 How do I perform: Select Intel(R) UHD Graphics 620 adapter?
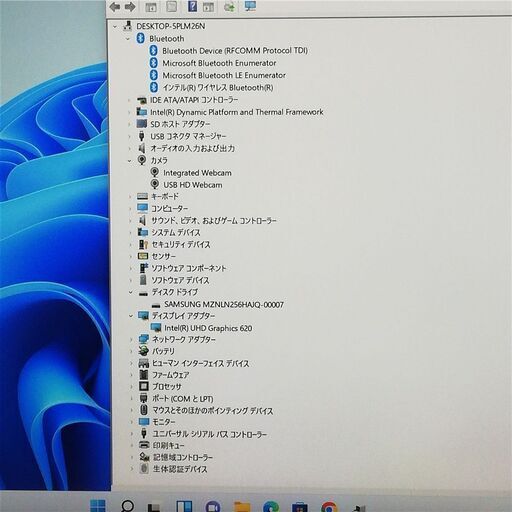208,328
